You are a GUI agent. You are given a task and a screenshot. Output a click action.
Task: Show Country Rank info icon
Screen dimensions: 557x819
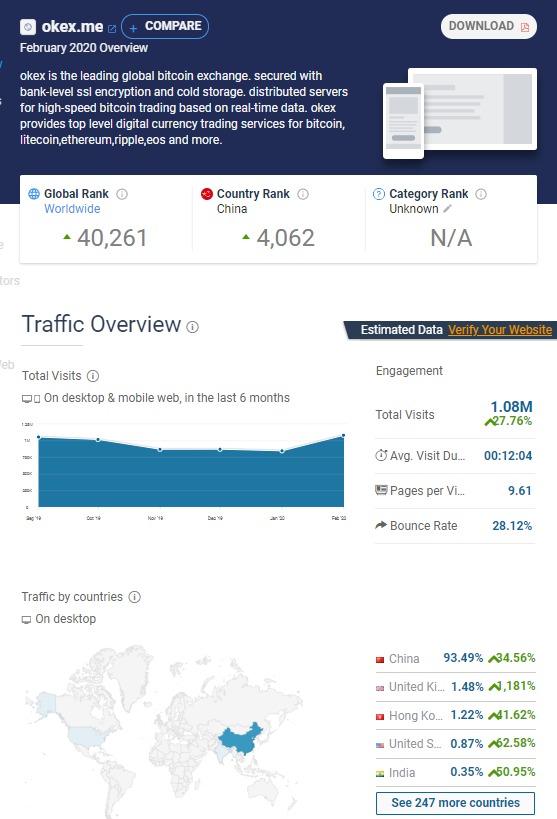[x=303, y=194]
